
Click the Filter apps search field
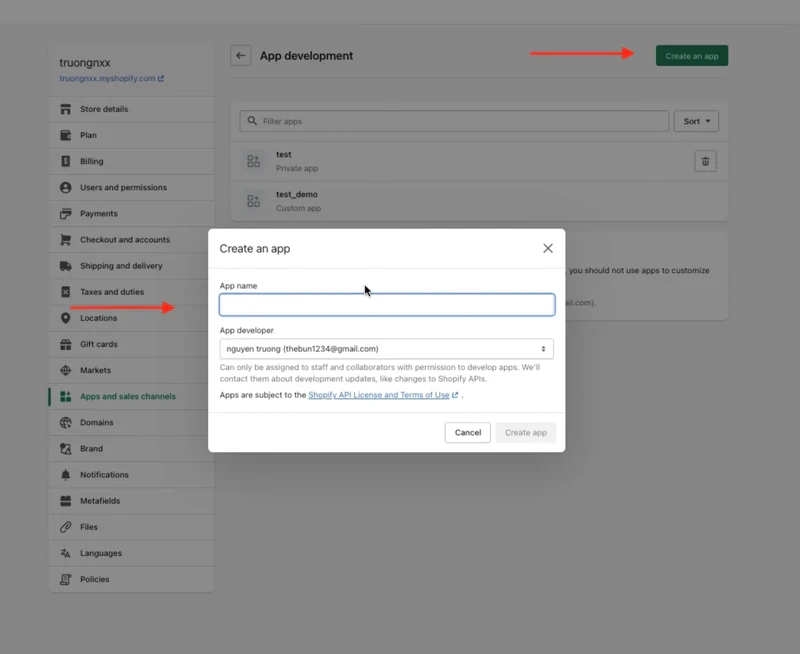coord(454,121)
